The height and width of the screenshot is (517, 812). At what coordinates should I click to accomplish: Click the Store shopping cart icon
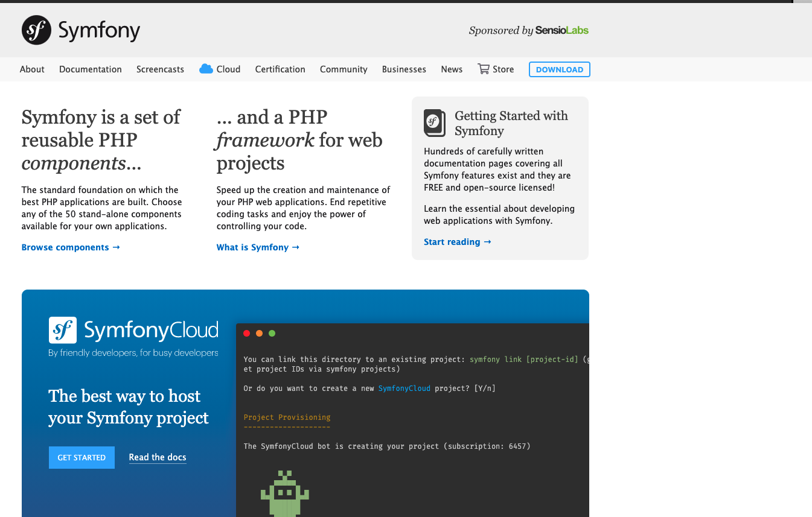[484, 69]
